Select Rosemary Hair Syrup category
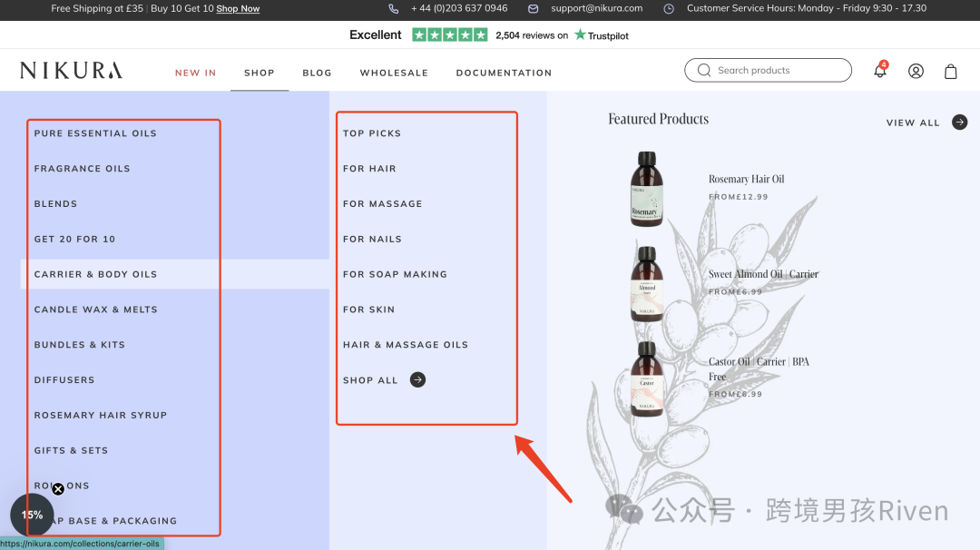This screenshot has height=550, width=980. [101, 415]
